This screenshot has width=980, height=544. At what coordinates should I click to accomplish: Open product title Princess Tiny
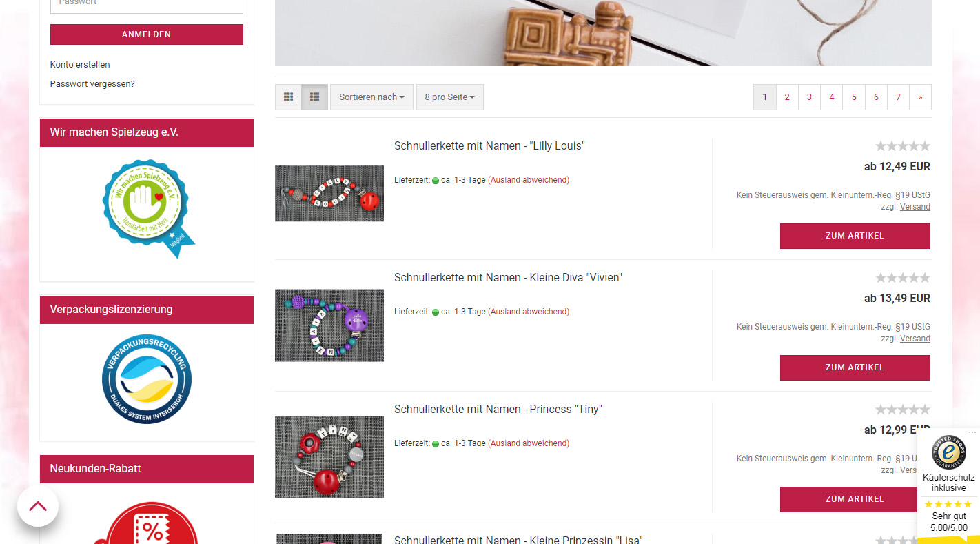pos(498,410)
